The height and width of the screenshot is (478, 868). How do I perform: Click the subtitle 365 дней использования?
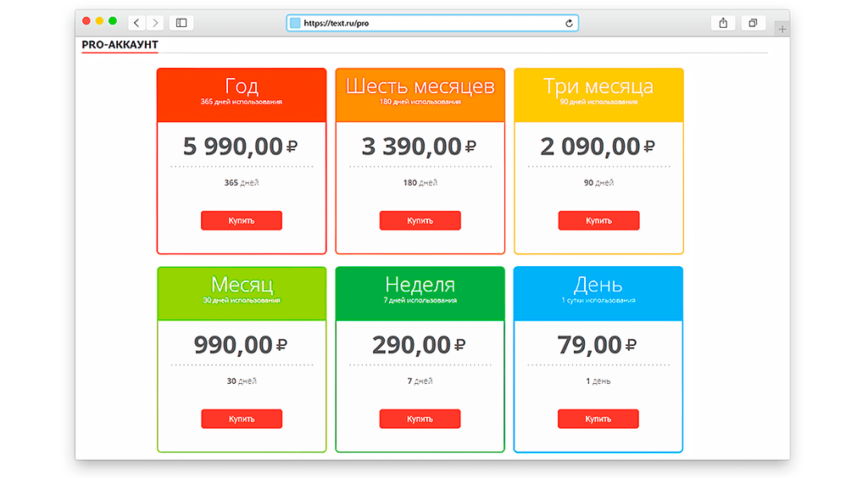coord(242,102)
